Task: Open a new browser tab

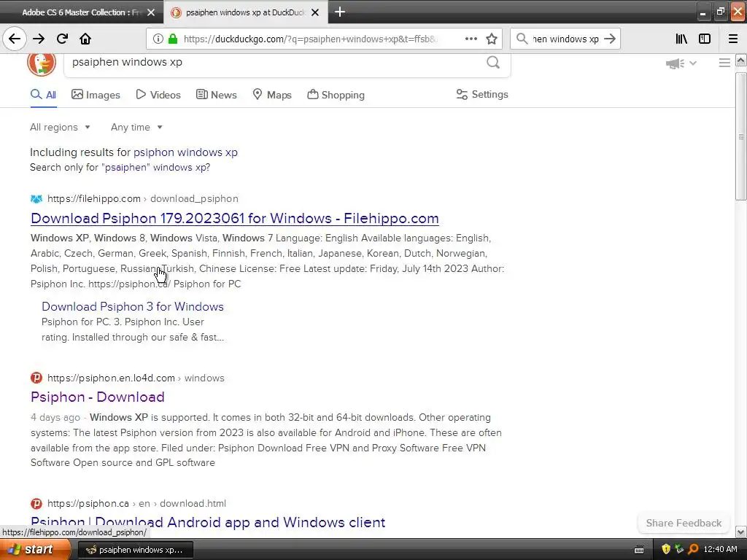Action: tap(340, 12)
